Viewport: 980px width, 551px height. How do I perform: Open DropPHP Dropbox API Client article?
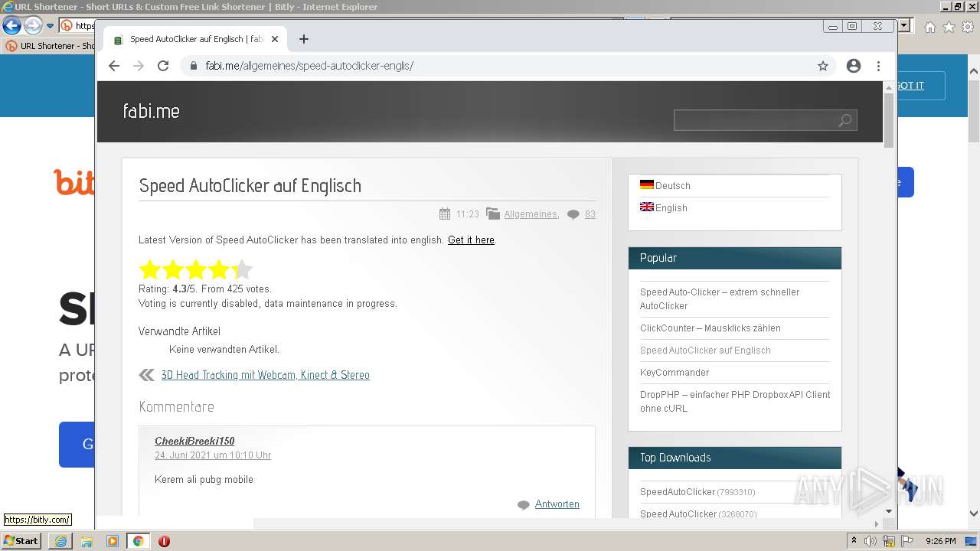pyautogui.click(x=735, y=401)
